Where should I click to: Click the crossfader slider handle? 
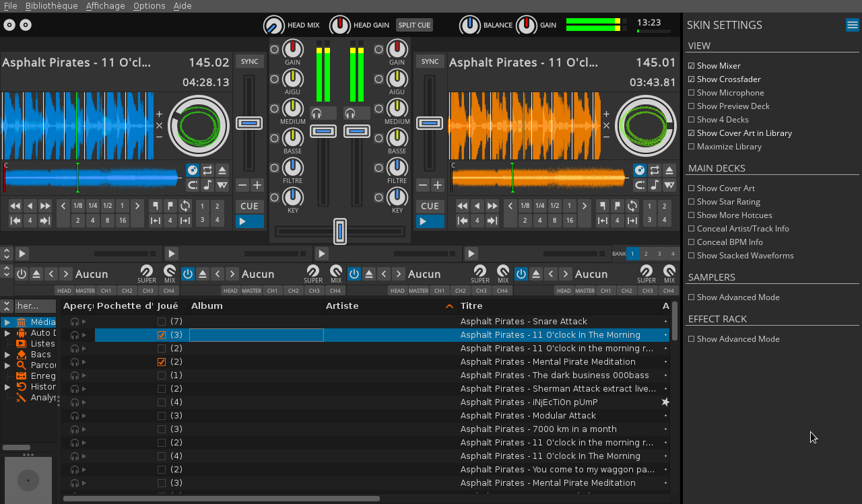pyautogui.click(x=340, y=231)
